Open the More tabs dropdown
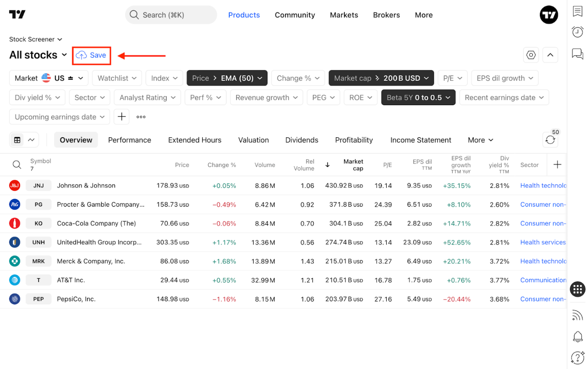588x369 pixels. tap(480, 140)
